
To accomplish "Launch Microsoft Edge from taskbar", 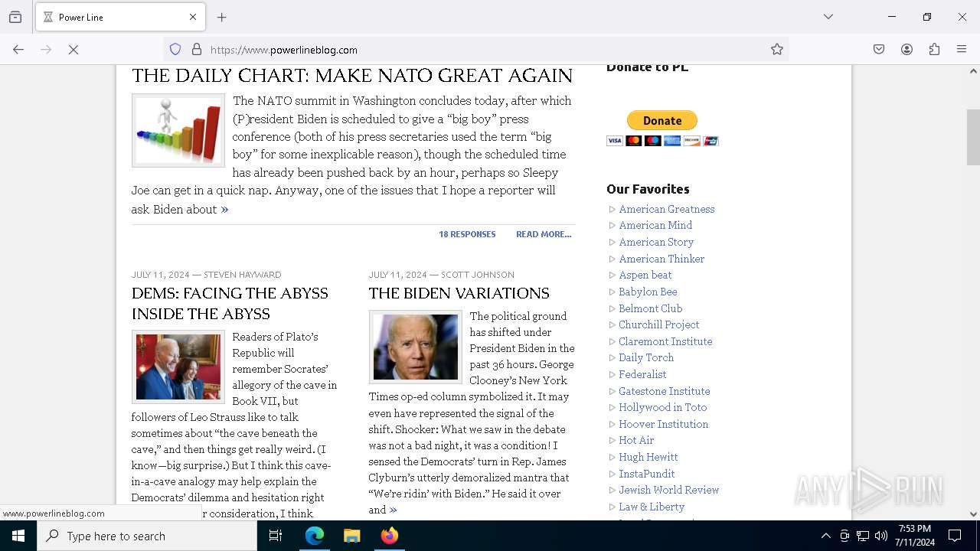I will 315,536.
